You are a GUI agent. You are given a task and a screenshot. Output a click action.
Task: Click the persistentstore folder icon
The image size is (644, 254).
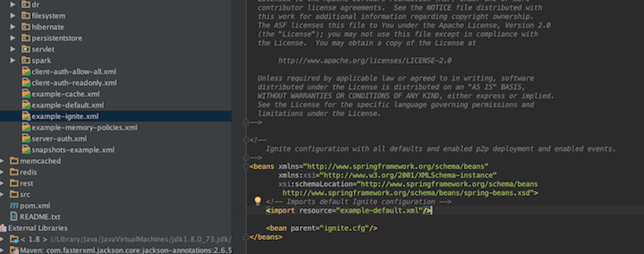click(x=26, y=38)
